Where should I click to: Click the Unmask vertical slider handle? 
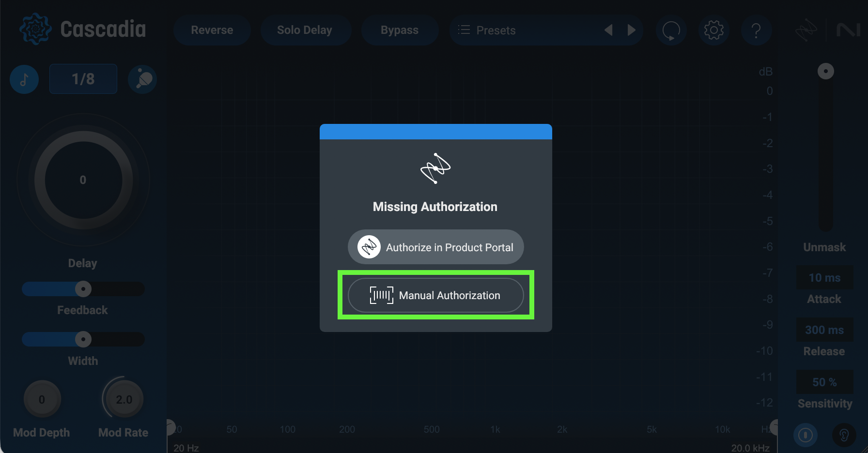pos(826,72)
